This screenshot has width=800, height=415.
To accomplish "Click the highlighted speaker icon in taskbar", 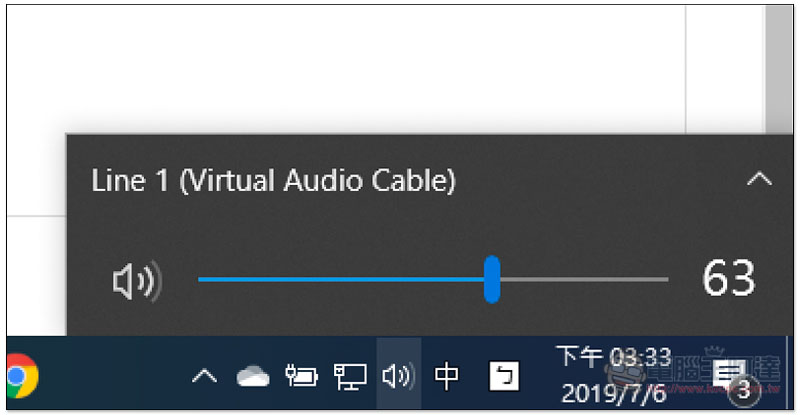I will [398, 377].
